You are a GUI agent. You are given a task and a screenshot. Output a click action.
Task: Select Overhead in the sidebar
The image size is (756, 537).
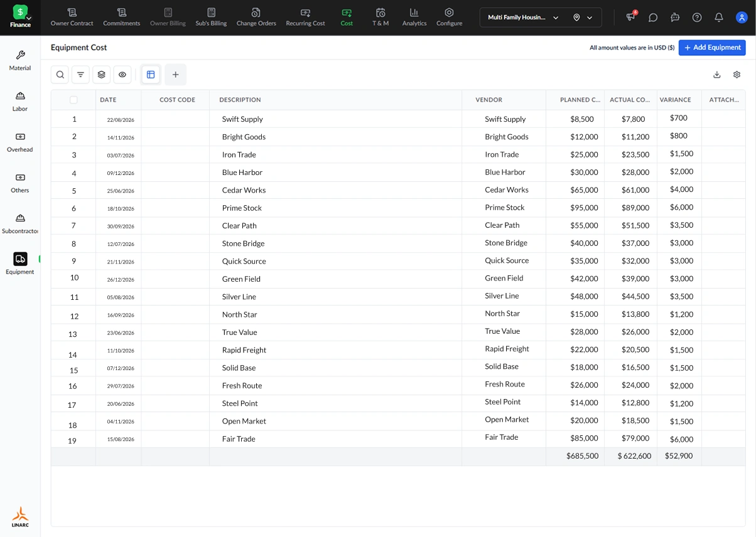20,142
